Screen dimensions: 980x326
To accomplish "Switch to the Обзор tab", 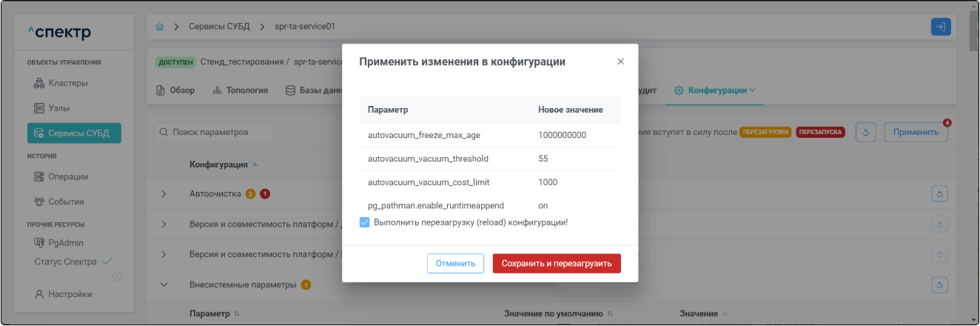I will (175, 90).
